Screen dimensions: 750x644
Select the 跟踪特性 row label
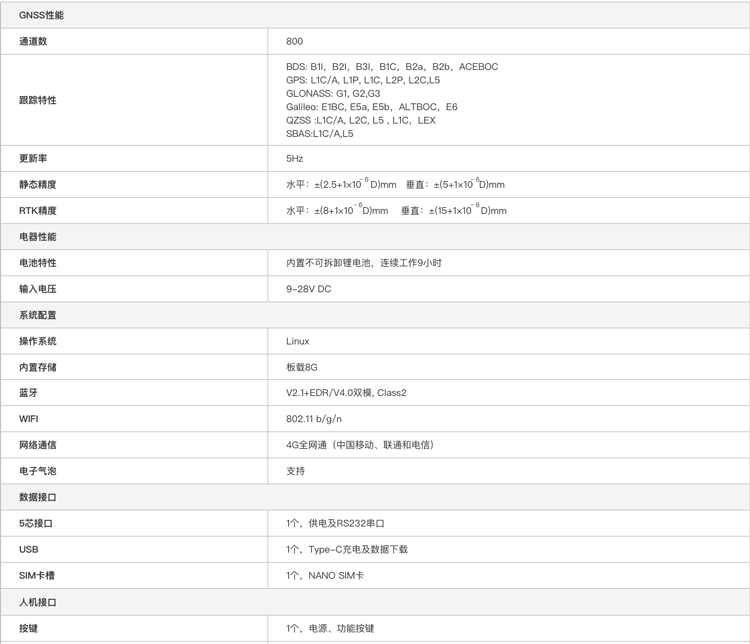tap(38, 100)
